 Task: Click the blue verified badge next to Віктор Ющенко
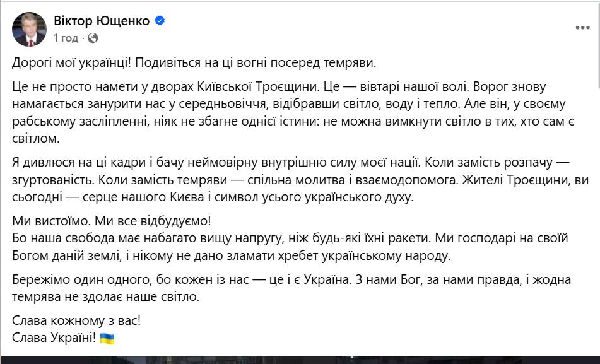coord(160,20)
